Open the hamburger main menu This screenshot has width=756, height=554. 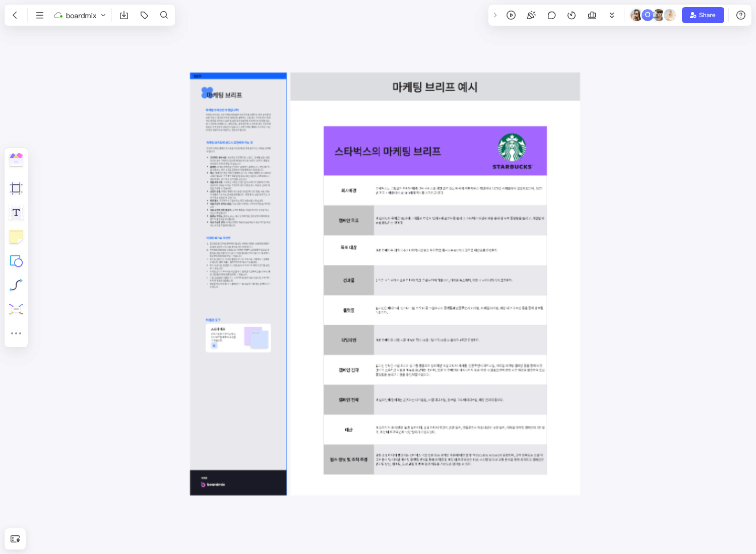click(x=39, y=15)
